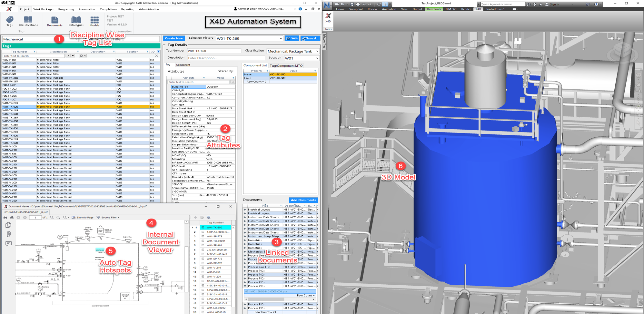Screen dimensions: 644x314
Task: Select the W03-TK-269 tag row
Action: coord(81,117)
